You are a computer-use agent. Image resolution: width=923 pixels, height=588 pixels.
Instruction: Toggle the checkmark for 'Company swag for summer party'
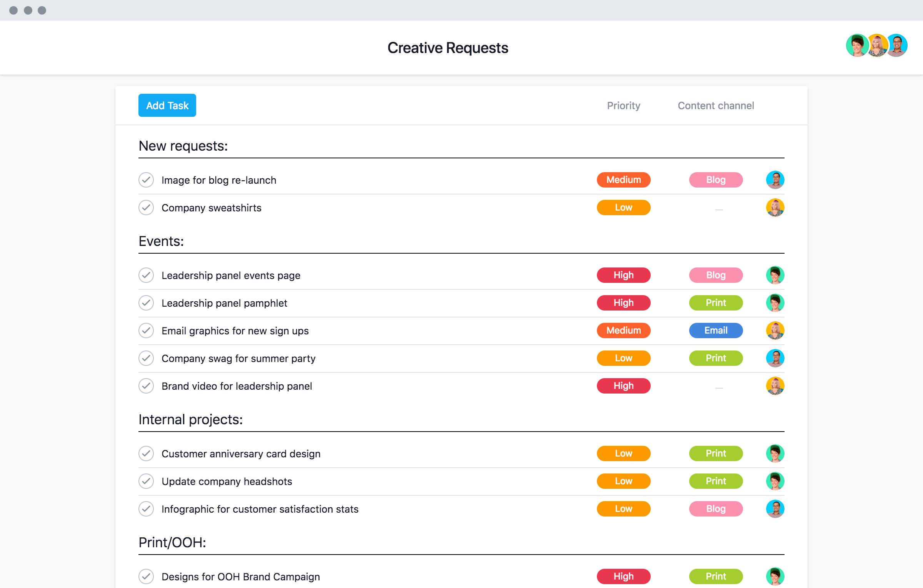click(x=146, y=358)
